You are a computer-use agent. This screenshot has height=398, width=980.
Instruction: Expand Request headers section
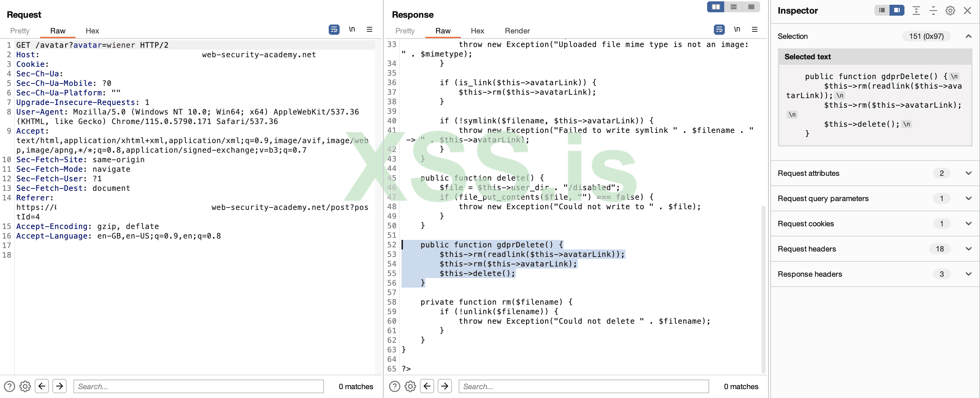pyautogui.click(x=968, y=249)
